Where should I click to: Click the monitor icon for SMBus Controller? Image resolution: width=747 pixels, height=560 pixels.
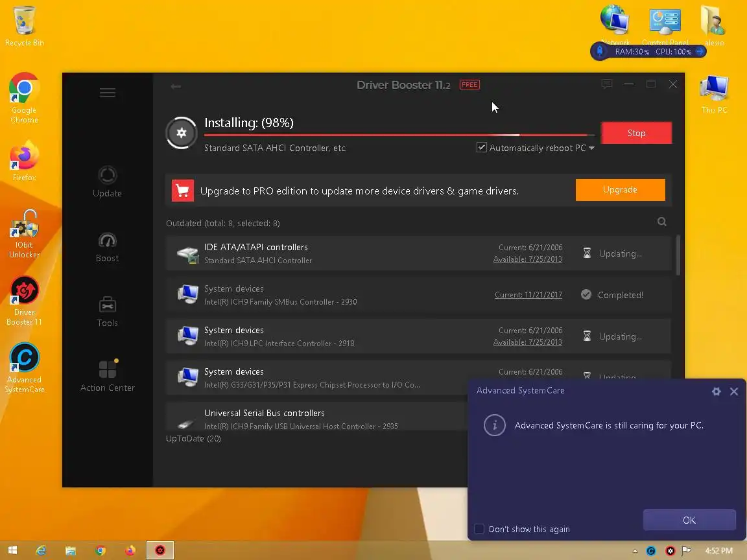(x=187, y=295)
